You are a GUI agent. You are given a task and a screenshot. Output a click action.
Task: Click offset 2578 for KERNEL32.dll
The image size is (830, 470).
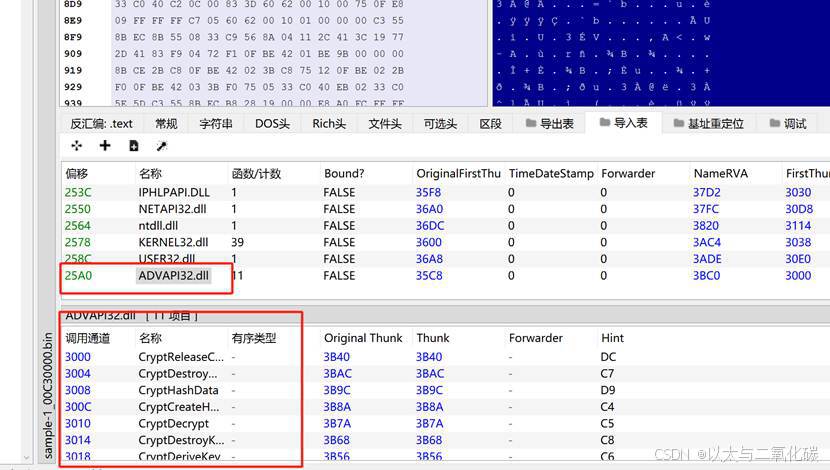click(78, 242)
